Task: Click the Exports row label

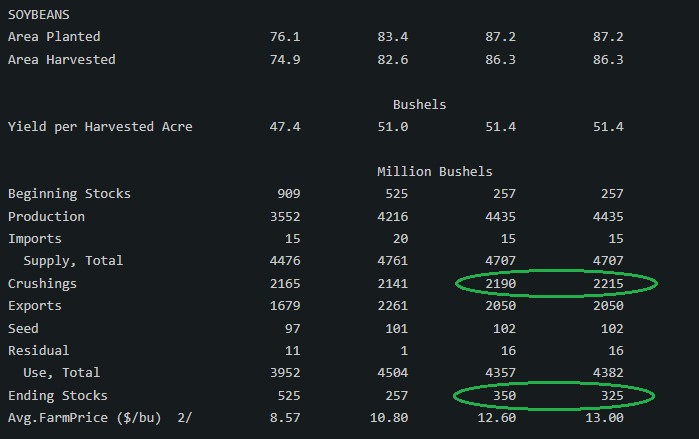Action: (x=35, y=306)
